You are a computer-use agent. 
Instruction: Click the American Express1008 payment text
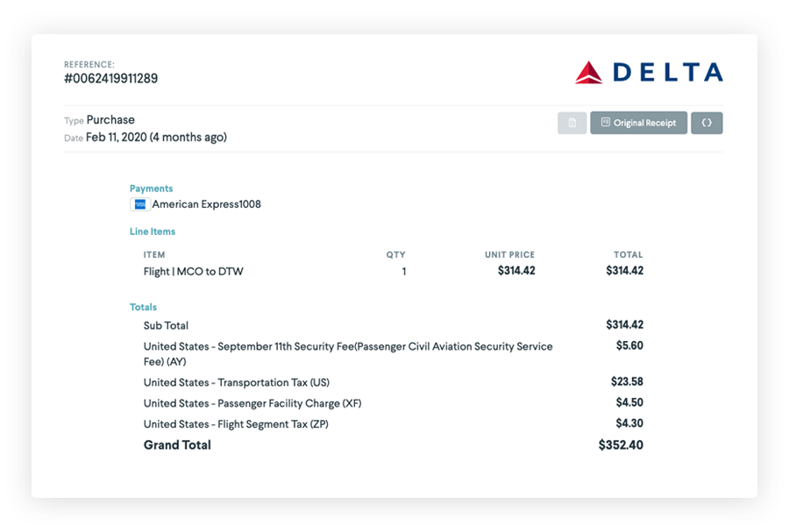click(x=207, y=204)
